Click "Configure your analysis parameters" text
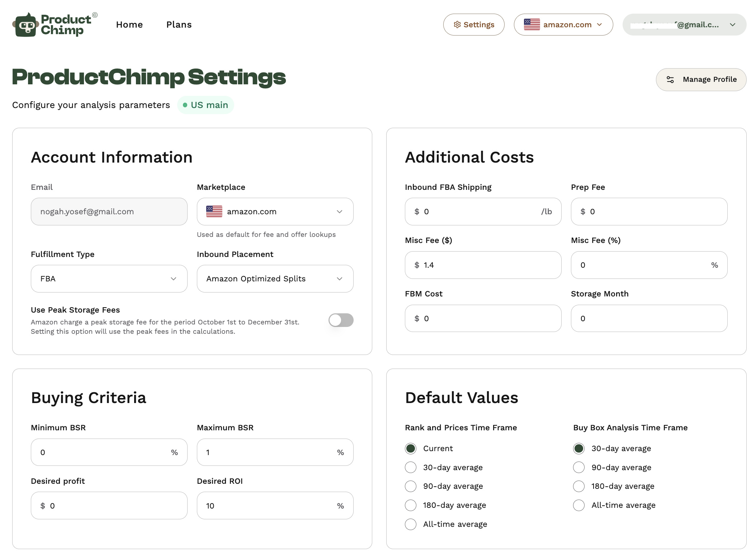 91,105
